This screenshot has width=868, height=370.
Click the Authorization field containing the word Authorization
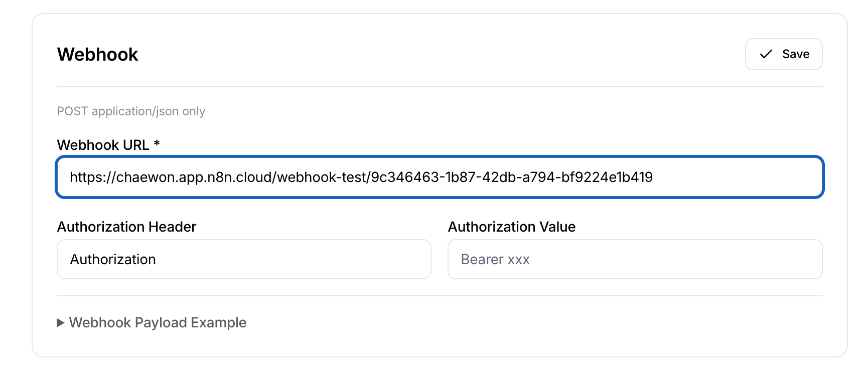(244, 259)
